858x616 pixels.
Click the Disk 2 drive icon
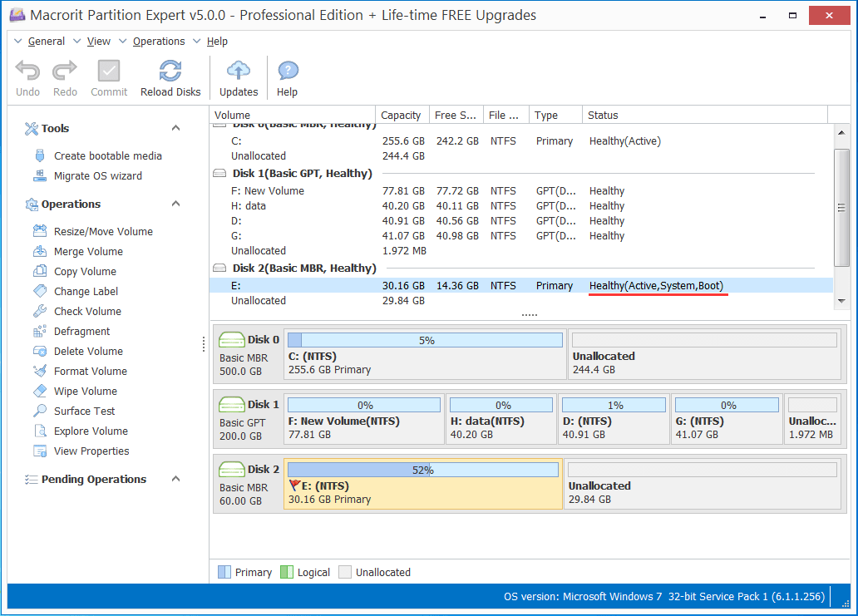(231, 470)
